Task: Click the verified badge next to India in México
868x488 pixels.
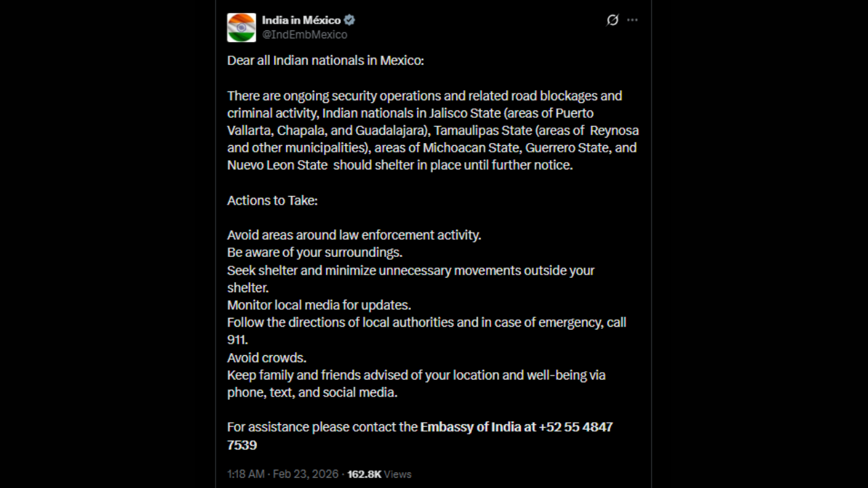Action: pos(349,20)
